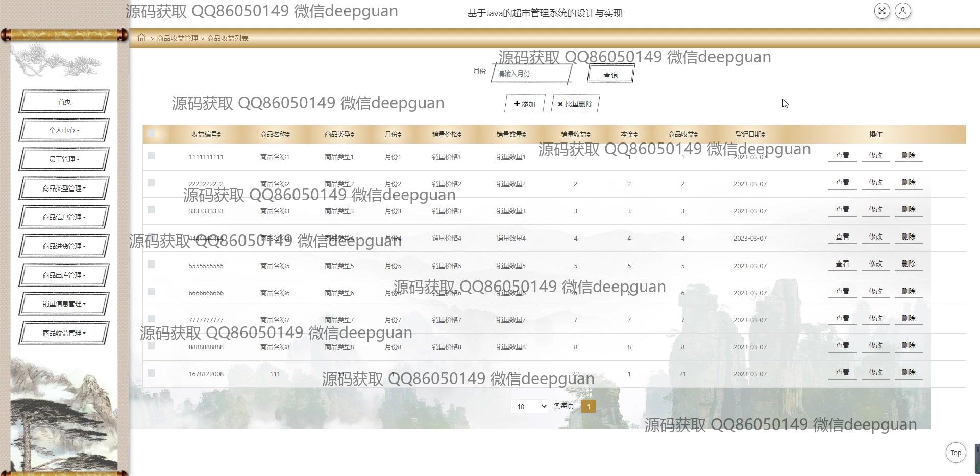Expand the 个人中心 sidebar dropdown
The height and width of the screenshot is (476, 980).
64,130
